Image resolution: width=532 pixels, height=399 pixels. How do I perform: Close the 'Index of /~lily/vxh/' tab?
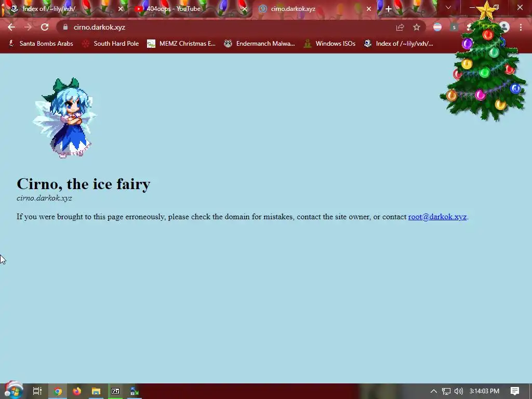pyautogui.click(x=121, y=9)
